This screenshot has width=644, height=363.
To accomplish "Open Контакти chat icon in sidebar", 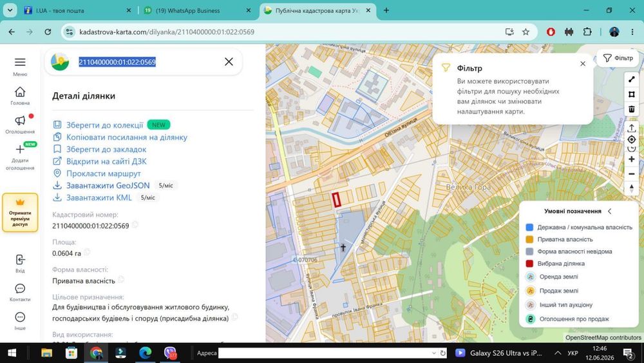I will point(20,289).
